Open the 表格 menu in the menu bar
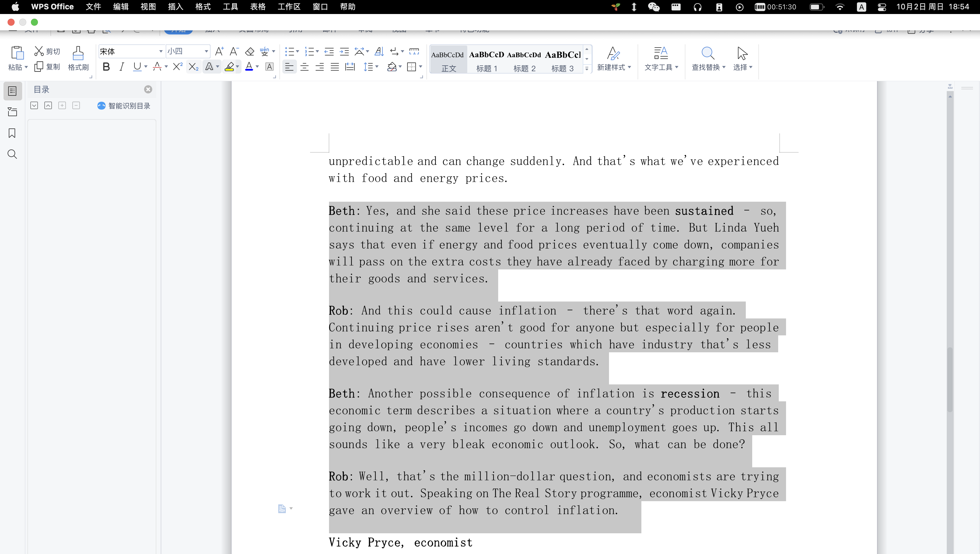The width and height of the screenshot is (980, 554). point(258,7)
